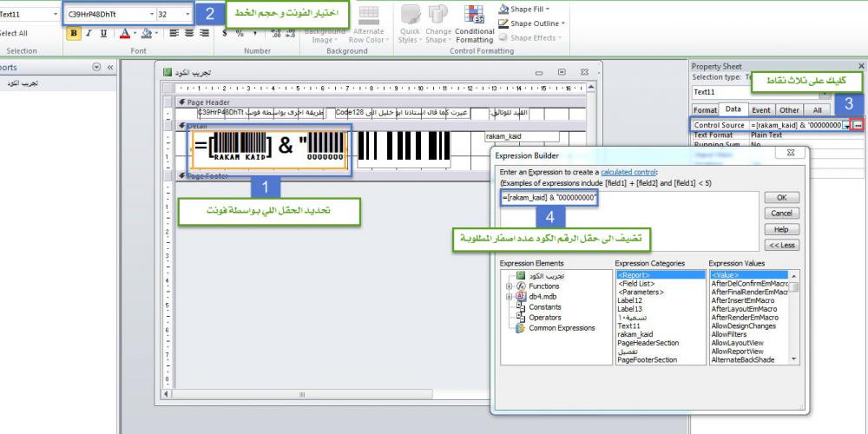Screen dimensions: 868x434
Task: Open Shape Fill dropdown
Action: [524, 9]
